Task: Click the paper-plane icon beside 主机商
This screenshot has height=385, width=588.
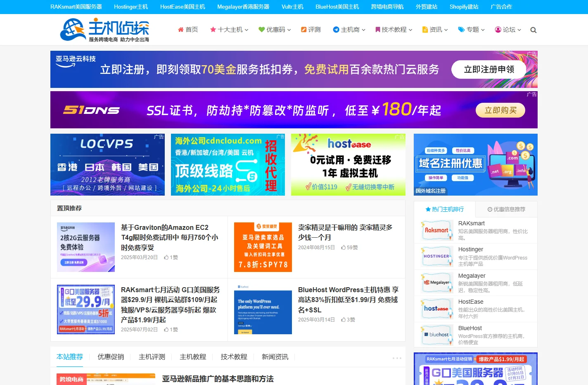Action: click(336, 30)
